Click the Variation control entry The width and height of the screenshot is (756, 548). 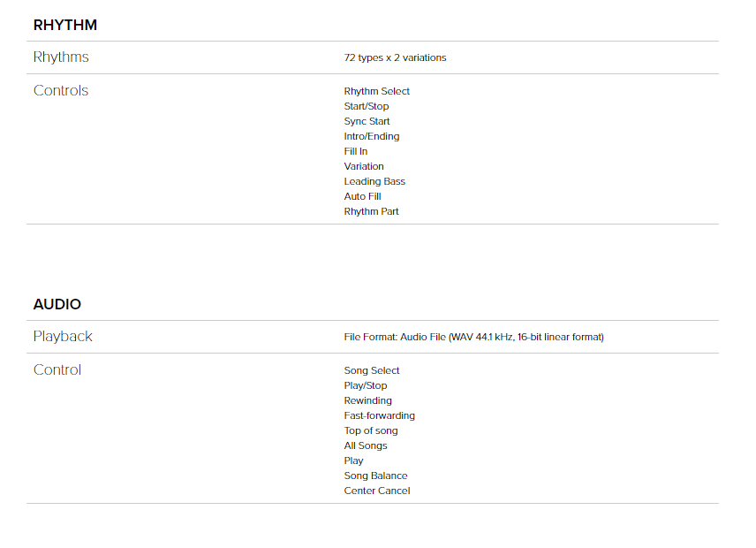pyautogui.click(x=364, y=167)
